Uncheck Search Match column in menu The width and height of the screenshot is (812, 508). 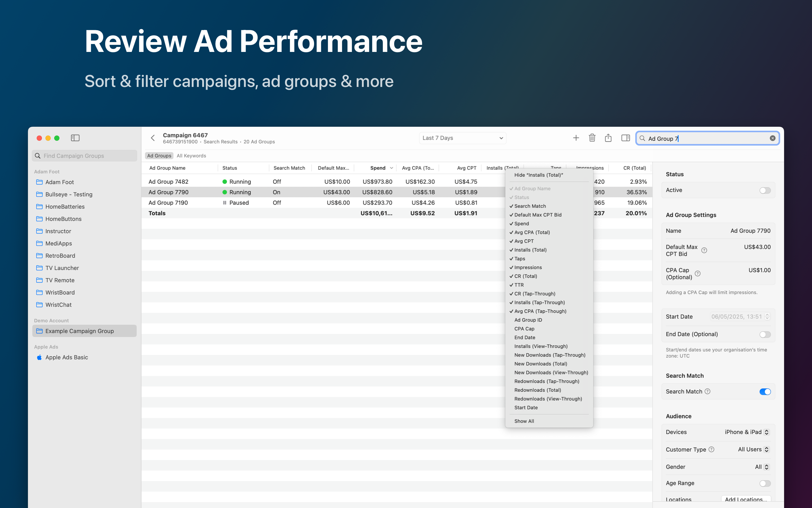point(549,206)
